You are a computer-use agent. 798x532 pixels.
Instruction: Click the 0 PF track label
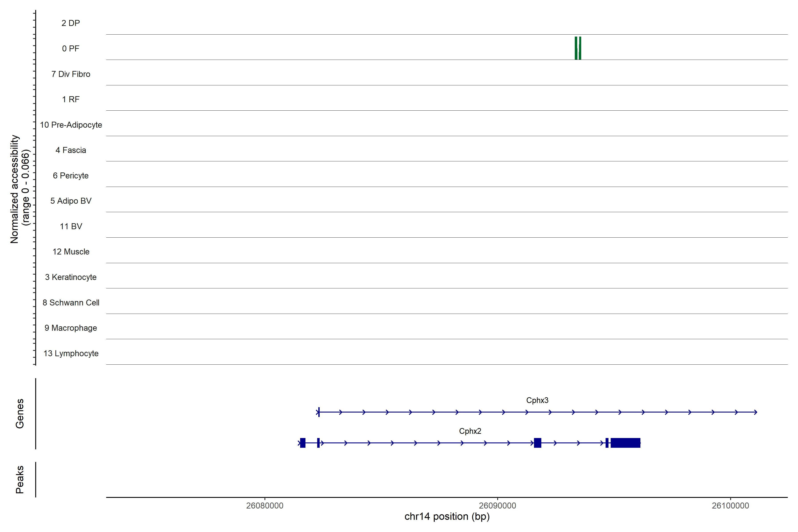(70, 49)
